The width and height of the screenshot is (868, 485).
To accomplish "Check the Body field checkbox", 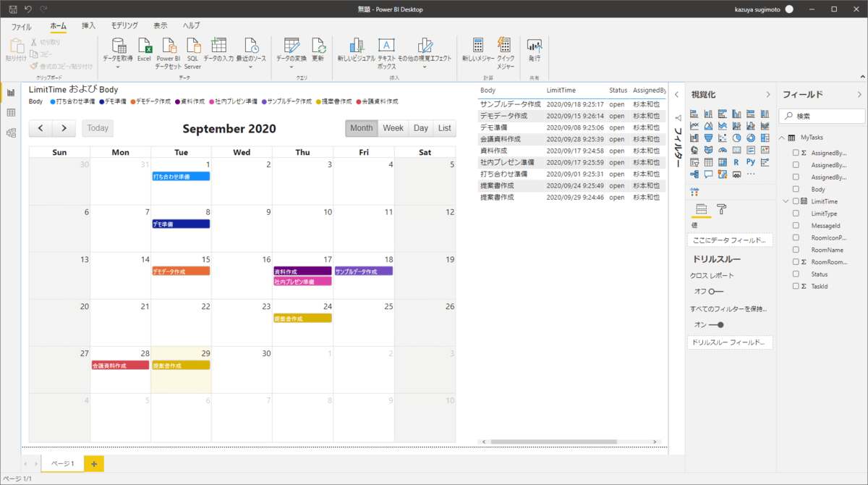I will tap(795, 187).
